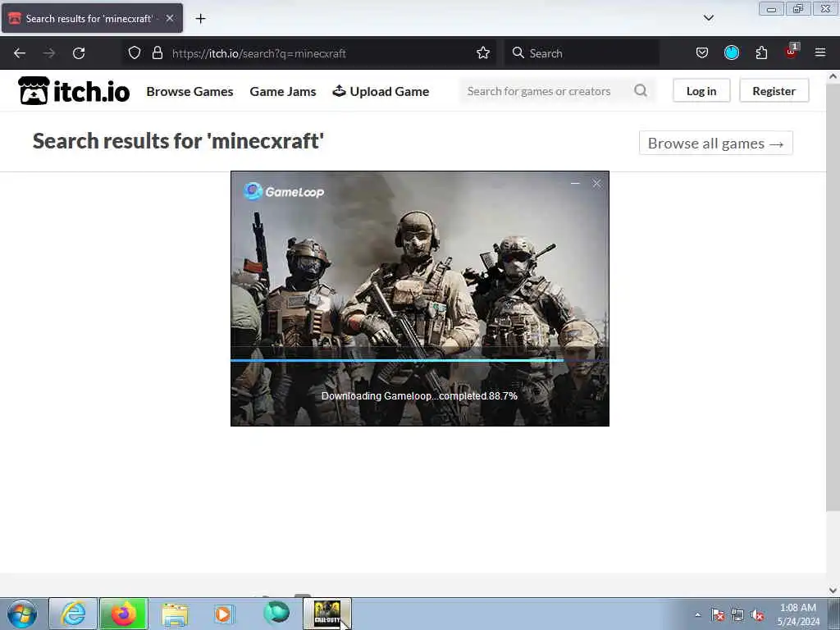Click the GameLoop logo
Image resolution: width=840 pixels, height=630 pixels.
coord(284,191)
